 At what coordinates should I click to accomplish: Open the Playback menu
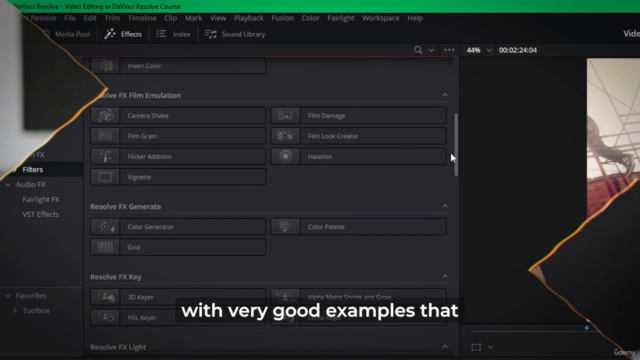click(x=249, y=18)
